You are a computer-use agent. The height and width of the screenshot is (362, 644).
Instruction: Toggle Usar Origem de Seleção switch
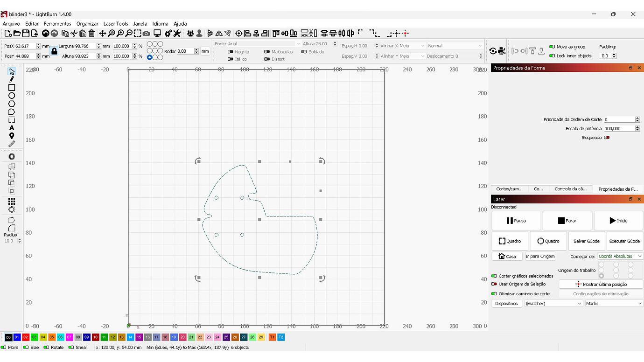(x=494, y=284)
